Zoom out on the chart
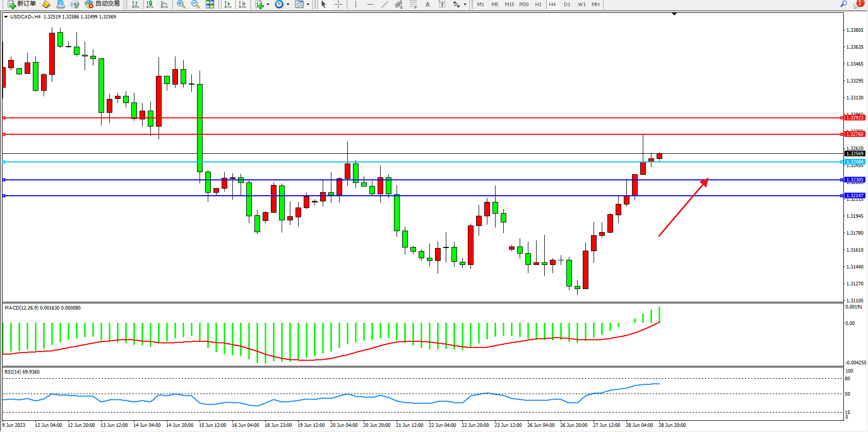This screenshot has width=868, height=432. [x=195, y=5]
